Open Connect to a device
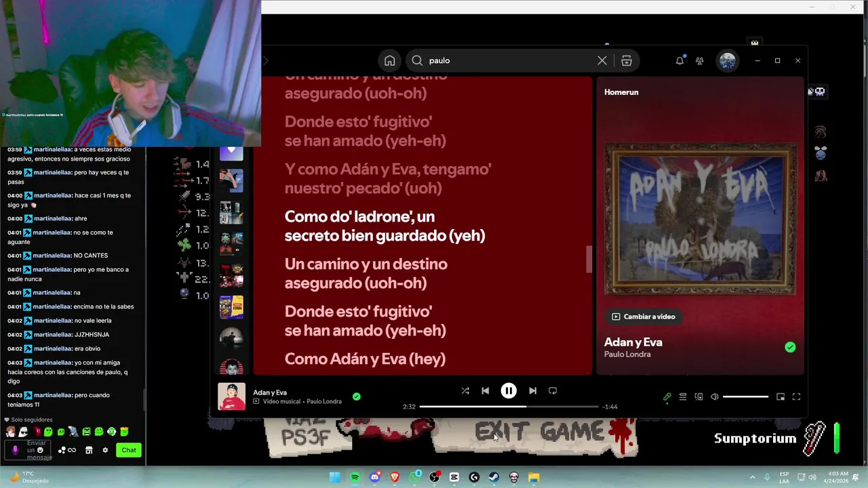 pos(698,396)
